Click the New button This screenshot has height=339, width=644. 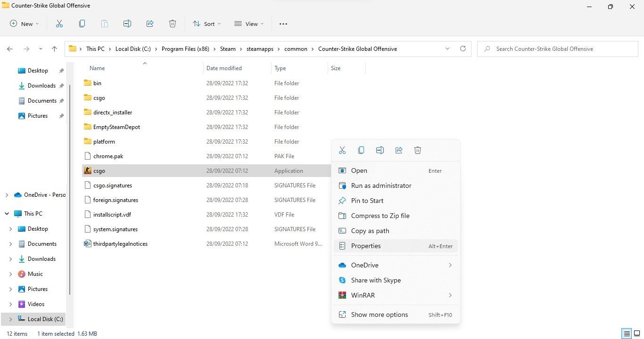click(25, 24)
